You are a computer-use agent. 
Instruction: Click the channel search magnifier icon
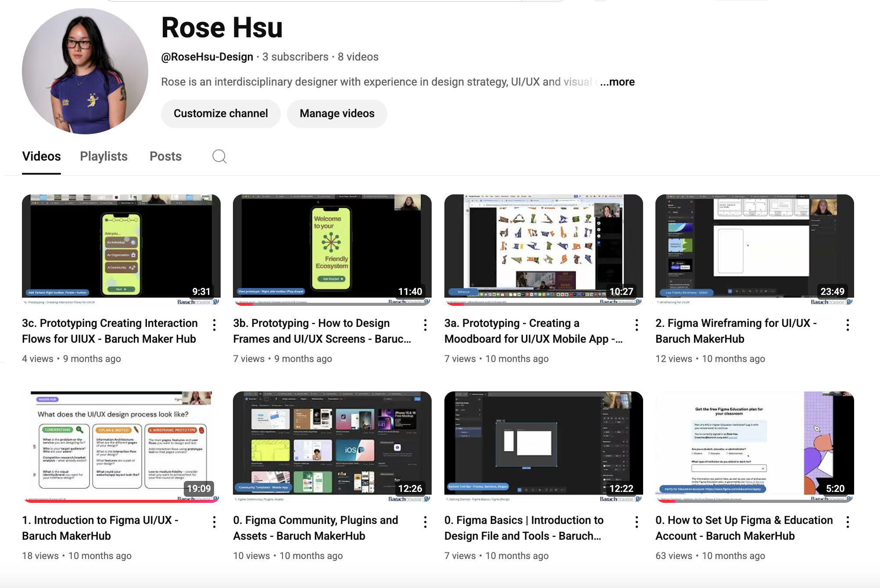pos(219,156)
